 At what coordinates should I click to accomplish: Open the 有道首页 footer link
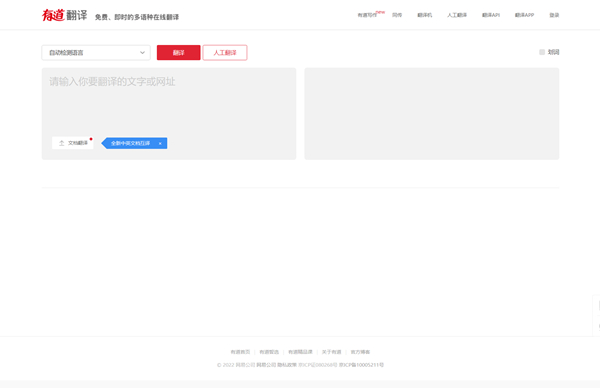pos(240,352)
